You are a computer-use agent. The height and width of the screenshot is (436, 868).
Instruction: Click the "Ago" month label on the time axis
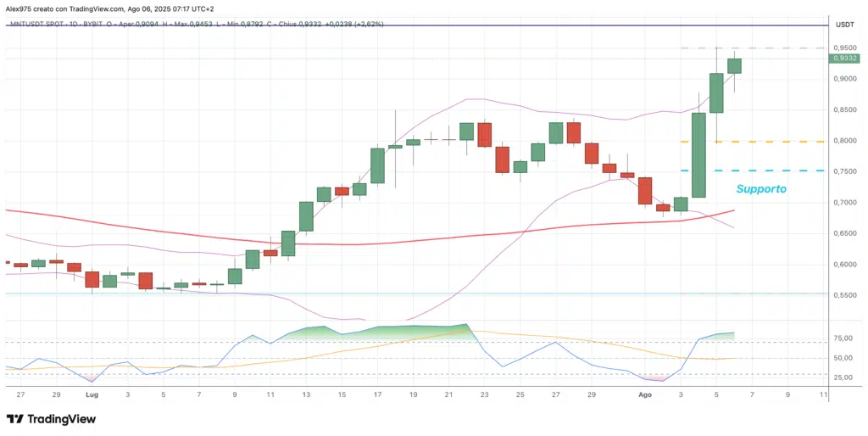pos(644,394)
